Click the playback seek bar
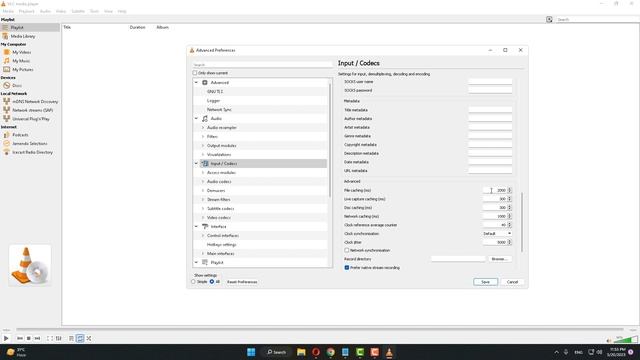The width and height of the screenshot is (640, 360). point(320,329)
